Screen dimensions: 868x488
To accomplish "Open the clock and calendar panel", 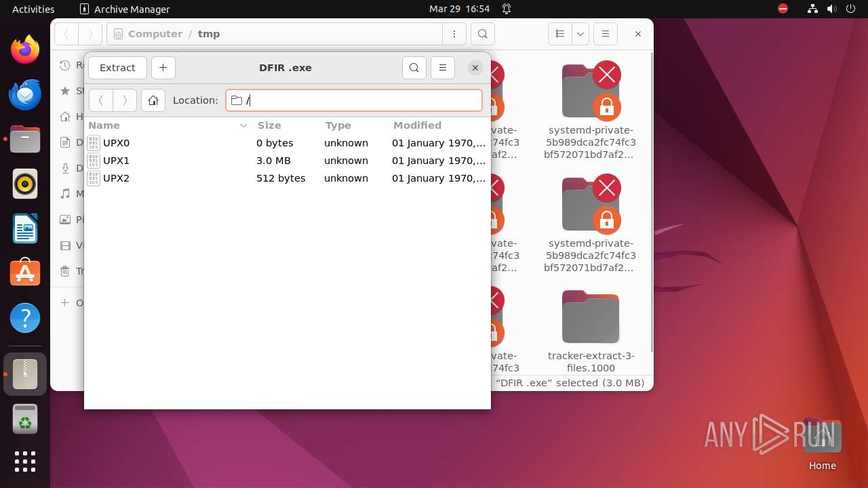I will point(459,9).
